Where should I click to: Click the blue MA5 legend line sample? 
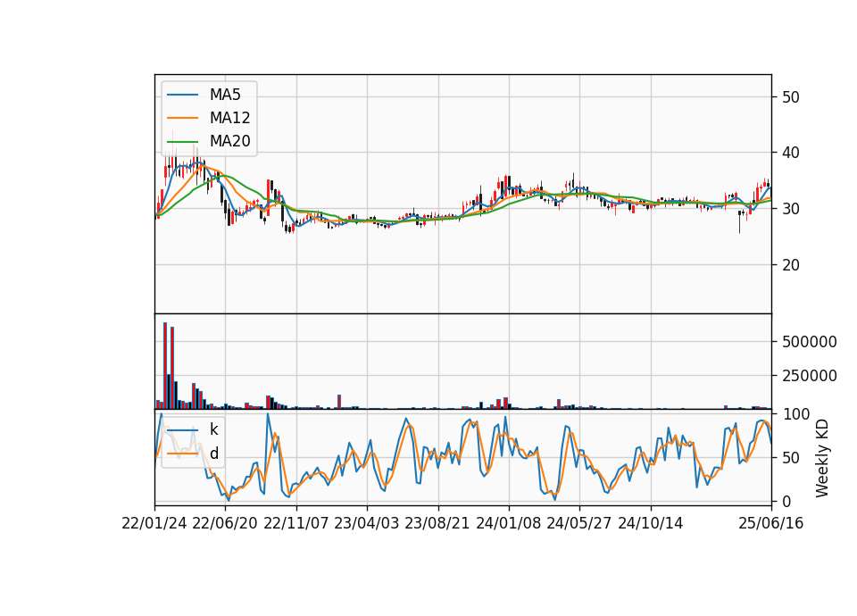182,96
